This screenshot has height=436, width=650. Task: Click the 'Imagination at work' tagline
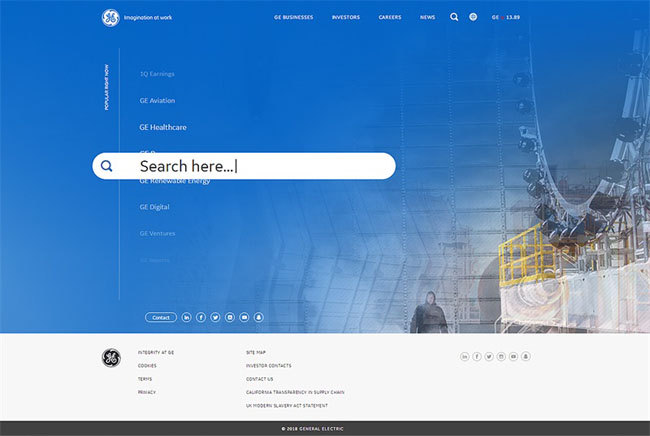pos(148,17)
